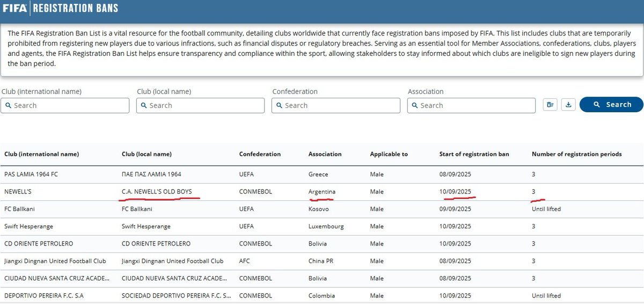Image resolution: width=644 pixels, height=304 pixels.
Task: Click the 'Club (local name)' column header
Action: pos(147,154)
